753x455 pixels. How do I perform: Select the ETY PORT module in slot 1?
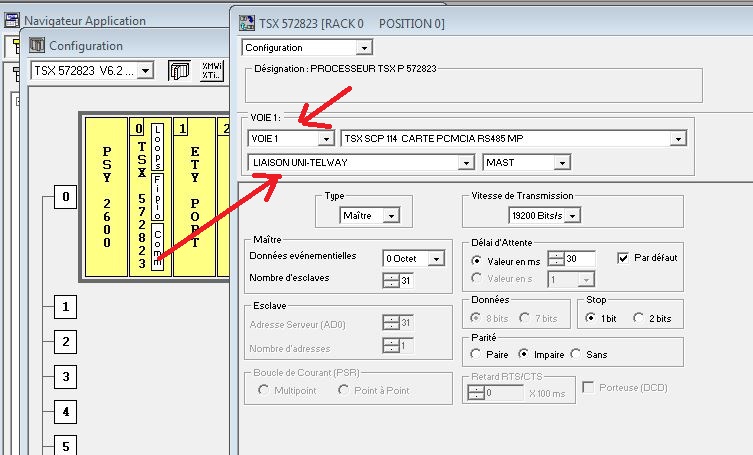click(194, 197)
